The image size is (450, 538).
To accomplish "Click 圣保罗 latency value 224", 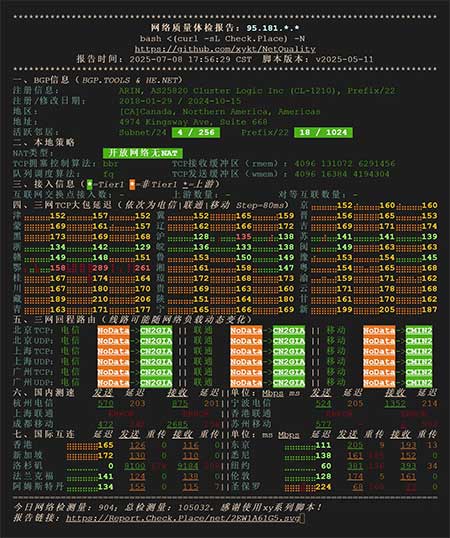I will click(x=323, y=487).
